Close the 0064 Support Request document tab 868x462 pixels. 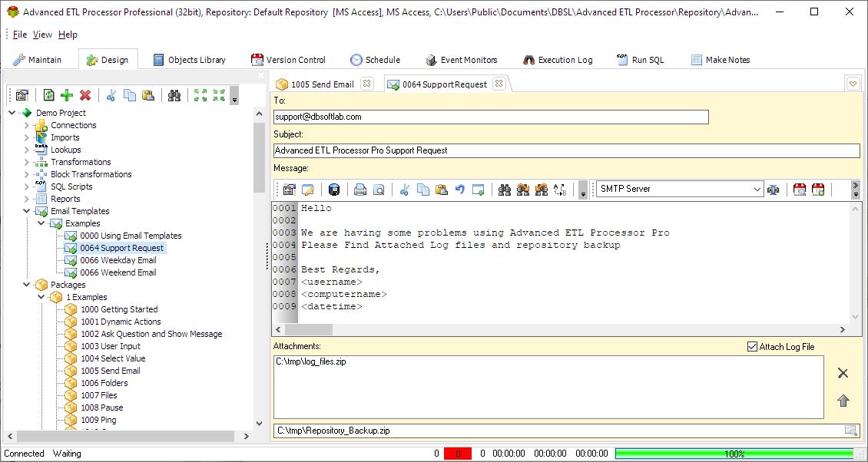point(499,84)
